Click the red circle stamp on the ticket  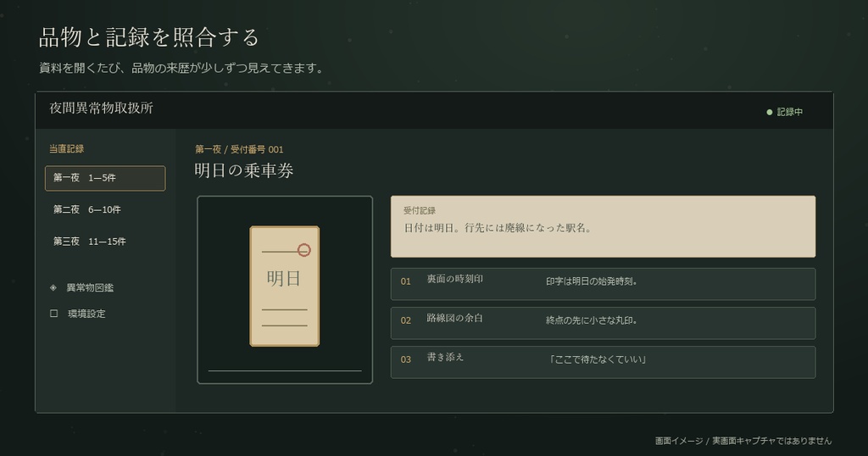coord(303,250)
